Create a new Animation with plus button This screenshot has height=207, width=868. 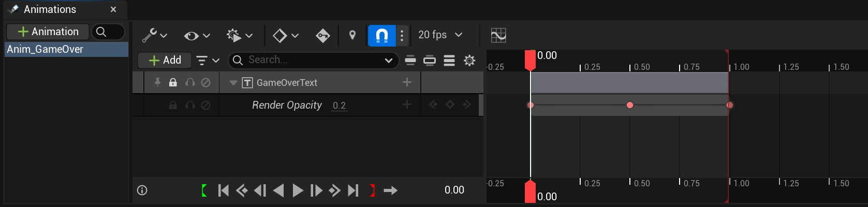[x=48, y=32]
